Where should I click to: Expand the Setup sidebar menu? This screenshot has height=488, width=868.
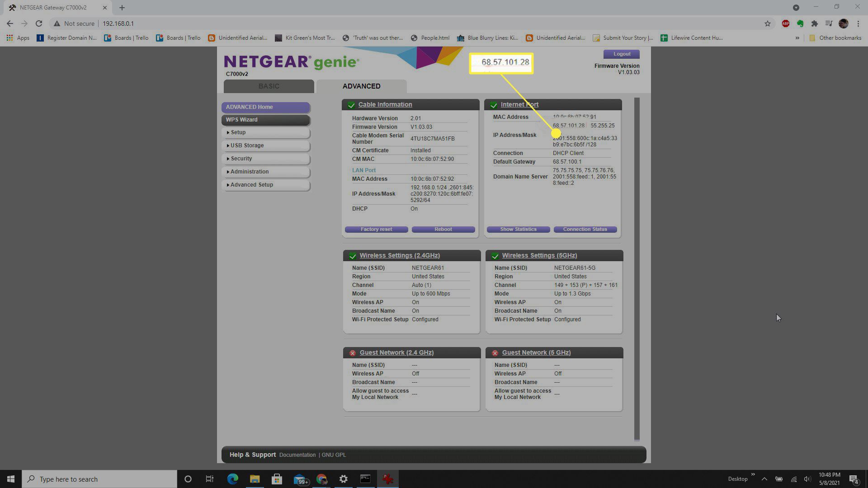point(266,132)
